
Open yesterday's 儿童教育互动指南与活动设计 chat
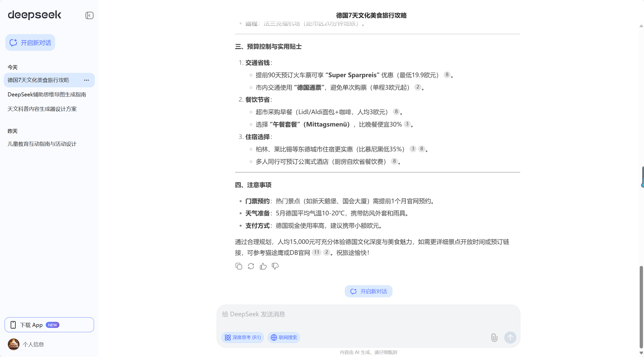tap(41, 144)
